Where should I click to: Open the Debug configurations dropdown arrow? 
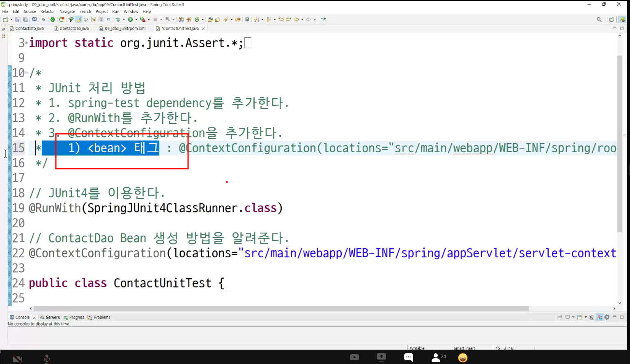click(124, 19)
